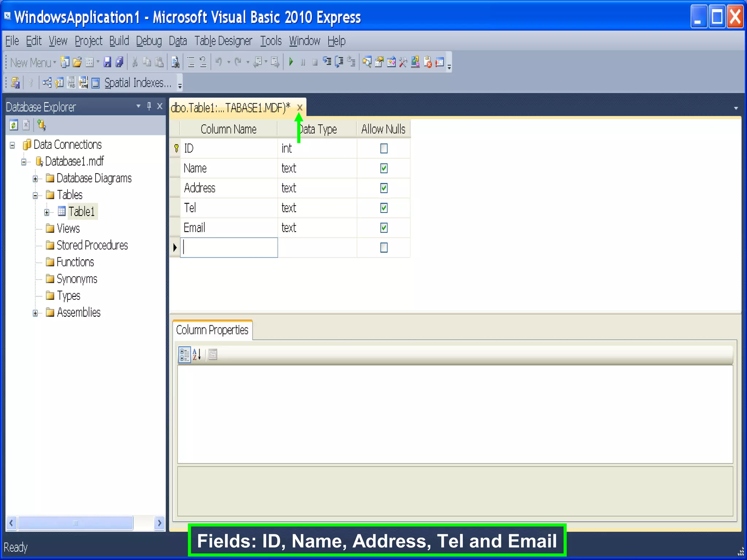The height and width of the screenshot is (560, 747).
Task: Click the Open File folder icon
Action: click(77, 62)
